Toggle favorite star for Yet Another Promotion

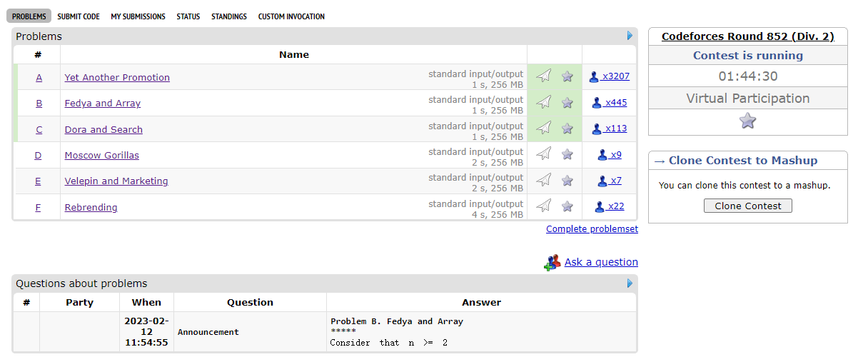point(567,76)
